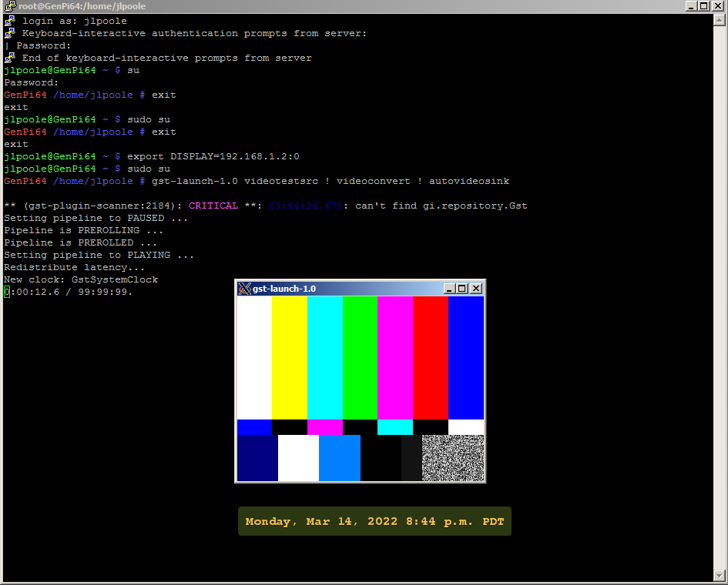Screen dimensions: 728x585
Task: Maximize the gst-launch-1.0 video window
Action: tap(461, 288)
